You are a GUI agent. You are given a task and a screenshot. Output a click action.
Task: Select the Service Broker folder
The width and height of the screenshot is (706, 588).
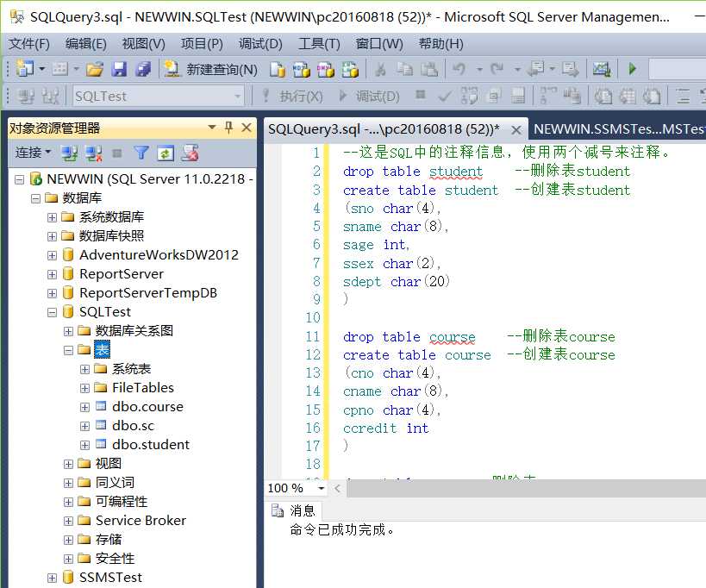[x=141, y=521]
